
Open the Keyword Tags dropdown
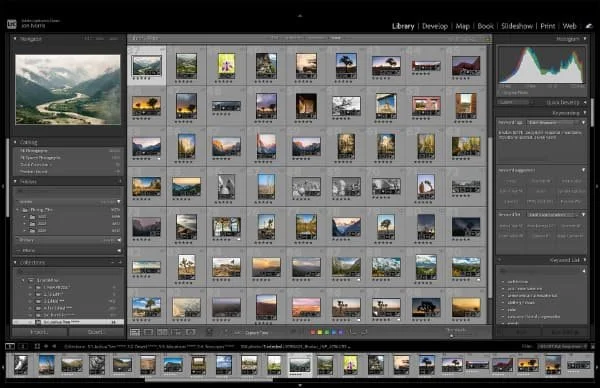(x=553, y=122)
